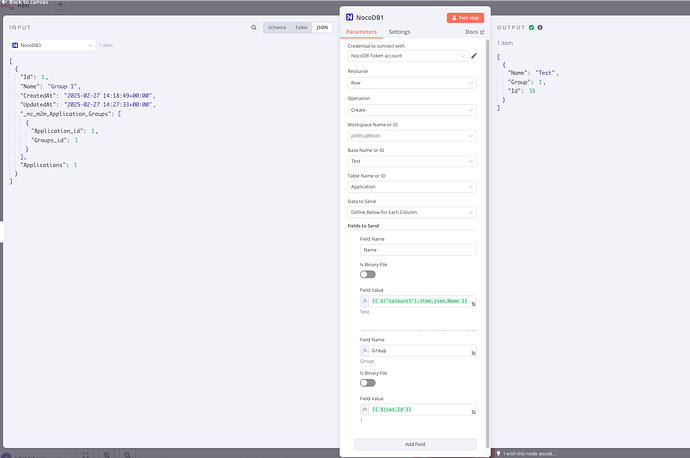This screenshot has height=458, width=690.
Task: Open expression editor for $json.Id value
Action: click(x=473, y=412)
